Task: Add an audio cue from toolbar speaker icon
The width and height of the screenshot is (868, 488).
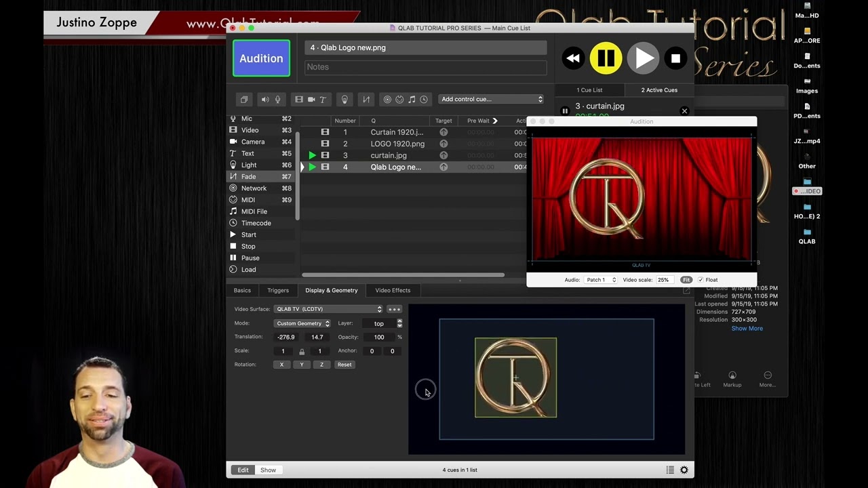Action: coord(265,100)
